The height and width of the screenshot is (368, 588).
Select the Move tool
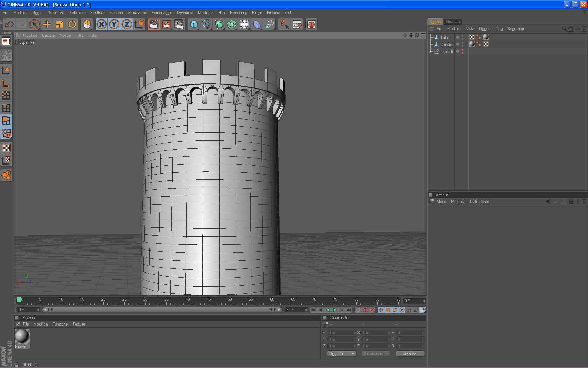click(47, 25)
